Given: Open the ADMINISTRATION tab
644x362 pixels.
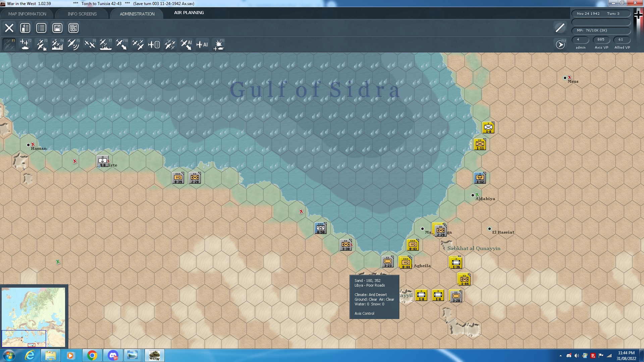Looking at the screenshot, I should [137, 14].
